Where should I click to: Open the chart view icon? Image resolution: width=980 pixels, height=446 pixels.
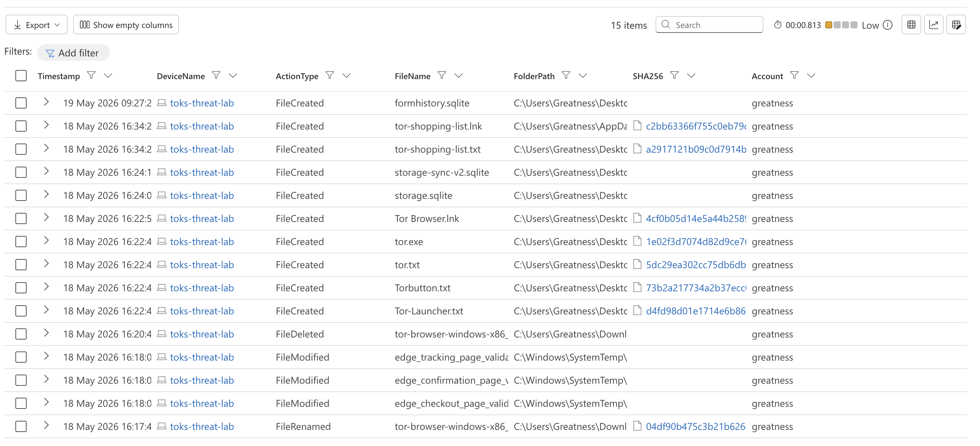click(x=933, y=25)
